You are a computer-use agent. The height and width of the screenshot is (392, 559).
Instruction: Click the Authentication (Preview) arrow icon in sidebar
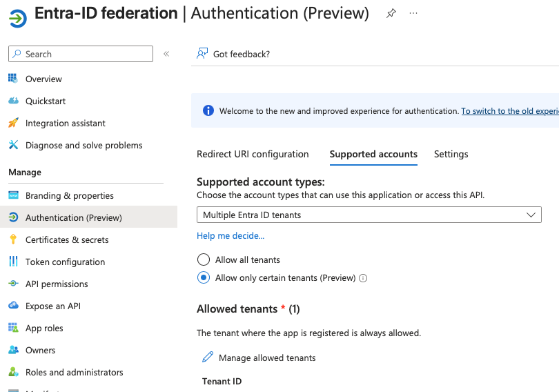click(13, 217)
